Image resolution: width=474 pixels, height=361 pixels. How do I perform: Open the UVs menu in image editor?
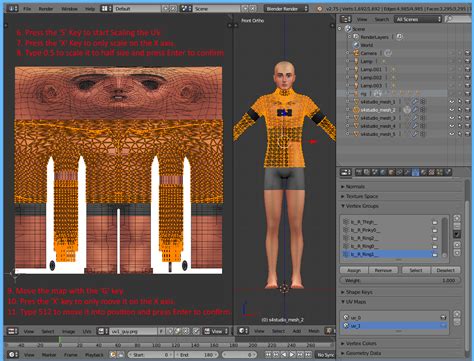pyautogui.click(x=87, y=331)
